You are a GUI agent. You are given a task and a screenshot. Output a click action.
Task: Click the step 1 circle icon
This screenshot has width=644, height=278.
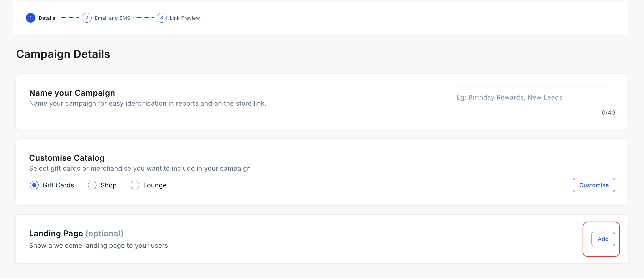tap(31, 18)
